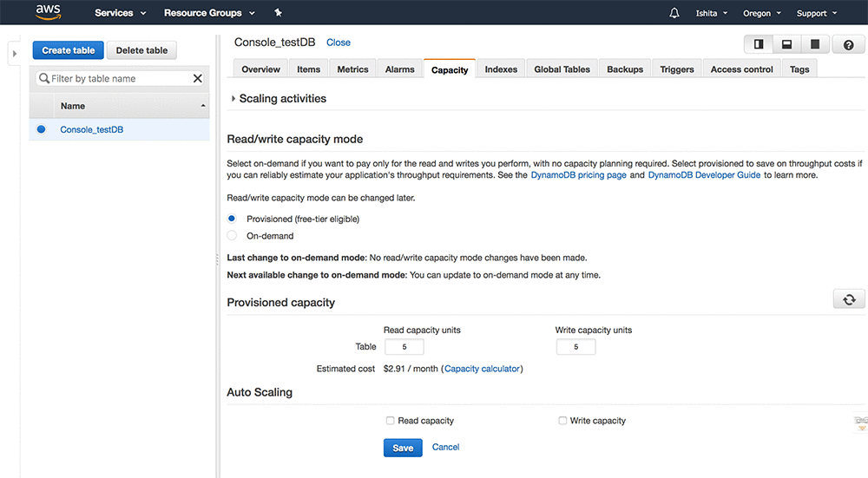The height and width of the screenshot is (478, 868).
Task: Open the Capacity calculator link
Action: [x=483, y=369]
